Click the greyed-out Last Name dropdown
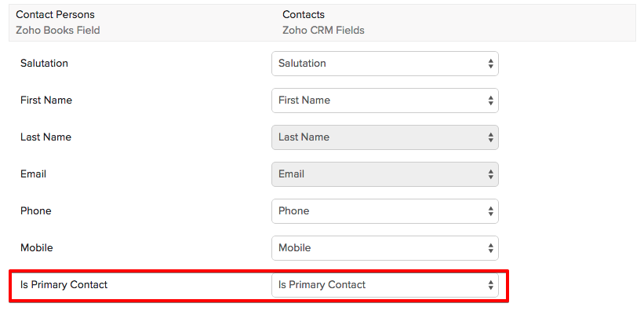 click(384, 137)
